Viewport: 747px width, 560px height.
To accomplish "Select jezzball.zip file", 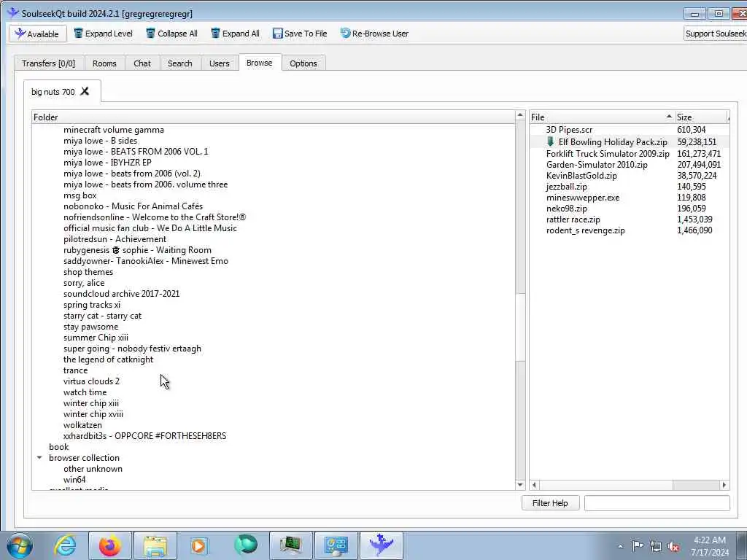I will (x=566, y=187).
